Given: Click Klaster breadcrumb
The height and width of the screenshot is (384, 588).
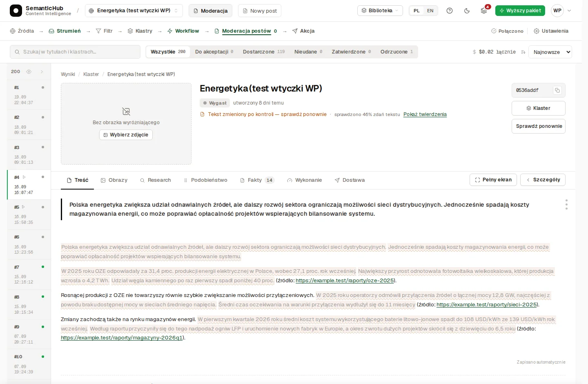Looking at the screenshot, I should tap(91, 74).
